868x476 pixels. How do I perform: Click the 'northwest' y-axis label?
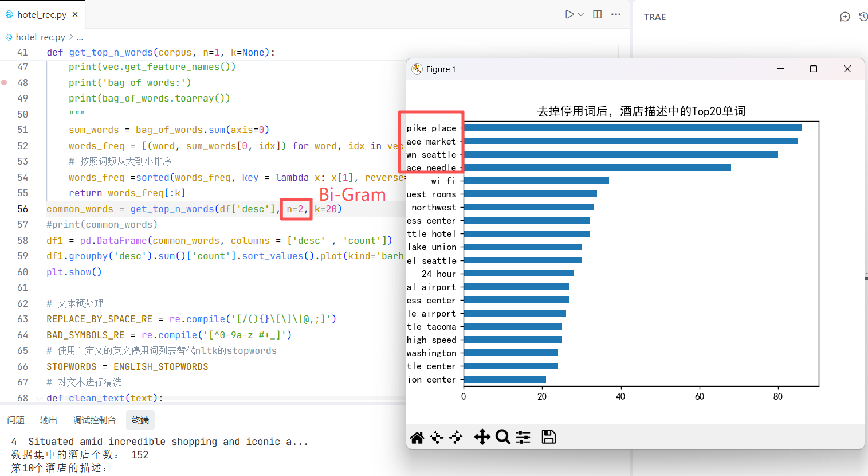434,207
